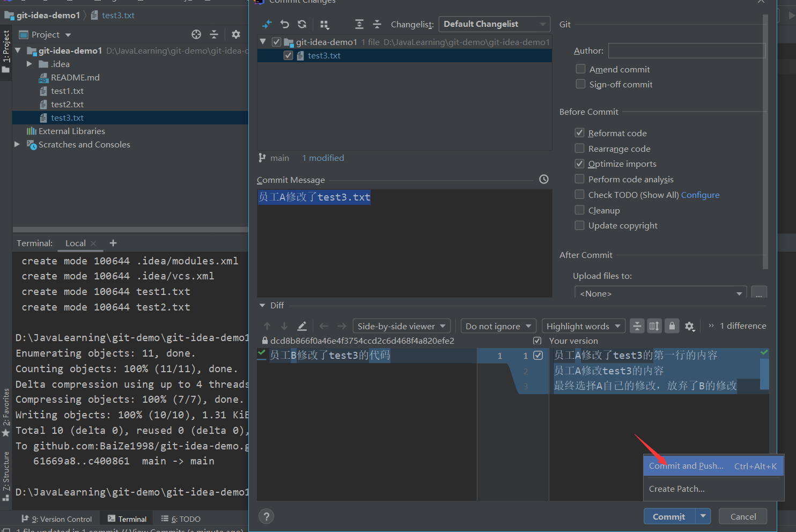Click the Author input field
The height and width of the screenshot is (532, 796).
point(686,51)
